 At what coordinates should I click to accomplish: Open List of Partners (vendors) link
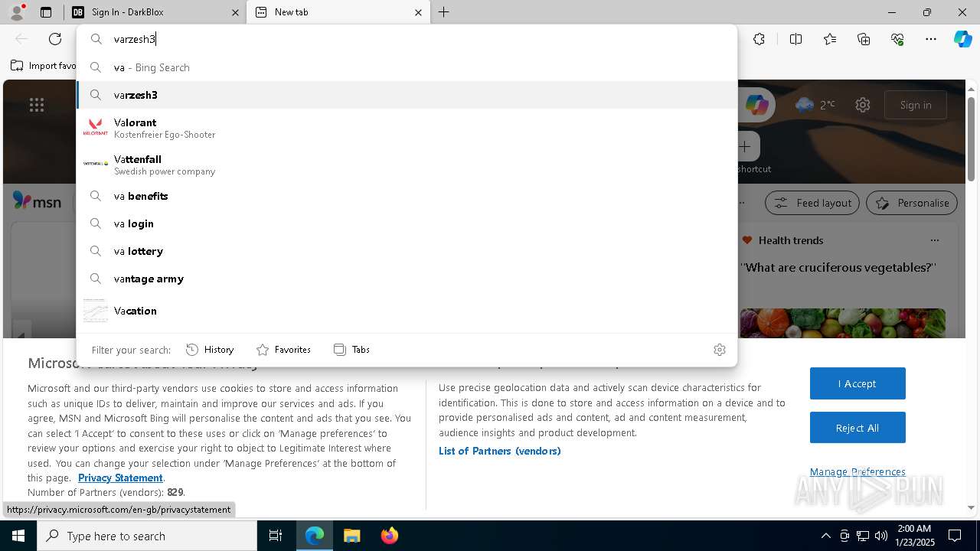click(x=500, y=451)
